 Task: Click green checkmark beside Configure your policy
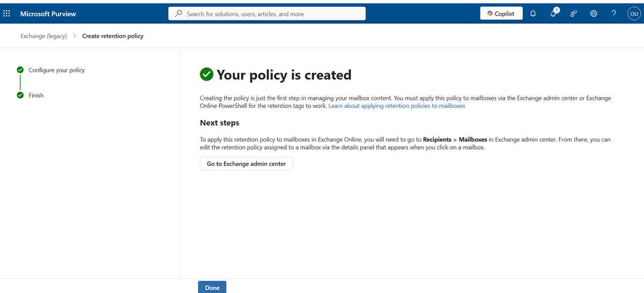pos(20,70)
